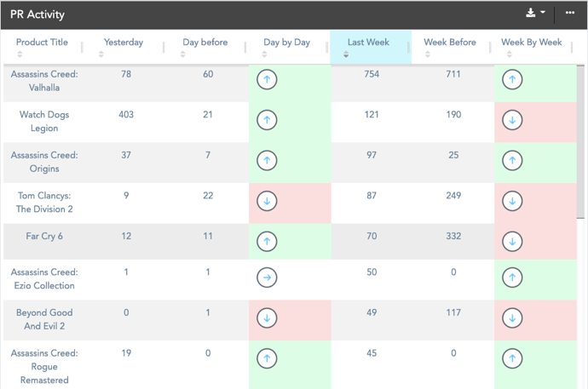This screenshot has width=588, height=389.
Task: Click the Week Before column header
Action: click(x=450, y=43)
